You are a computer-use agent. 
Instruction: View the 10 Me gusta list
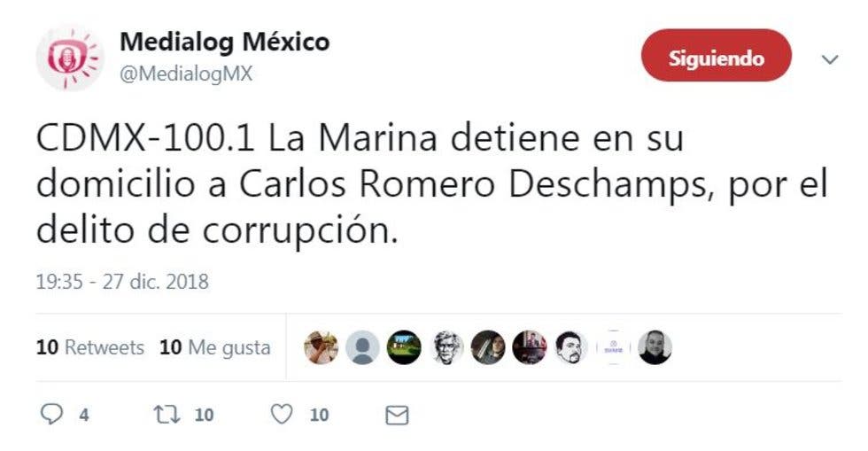[214, 347]
